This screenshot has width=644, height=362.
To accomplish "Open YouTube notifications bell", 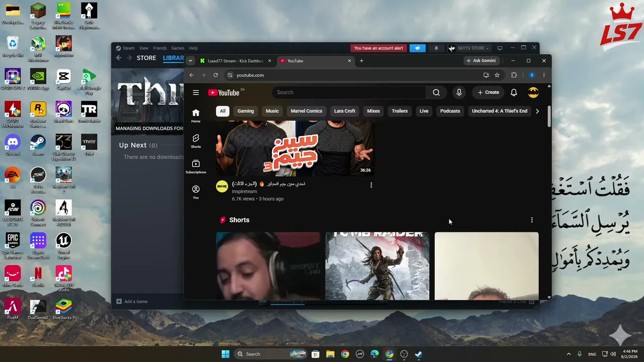I will 514,93.
